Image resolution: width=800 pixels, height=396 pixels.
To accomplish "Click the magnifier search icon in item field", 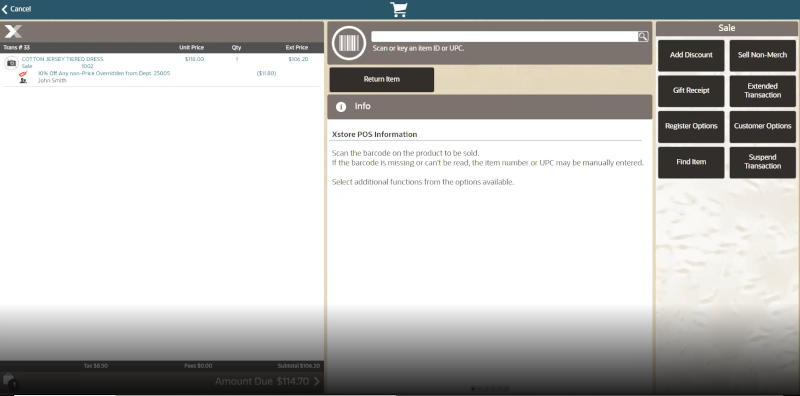I will [643, 36].
